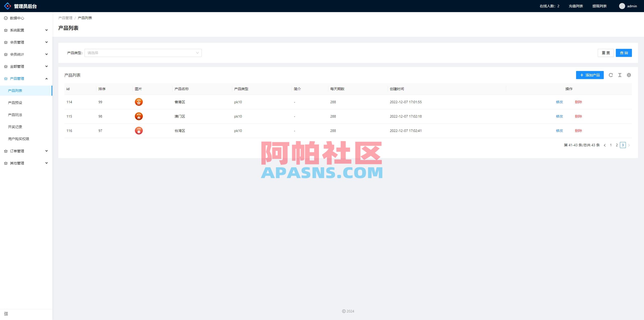Click the 查询 search button
The width and height of the screenshot is (644, 320).
pos(624,53)
